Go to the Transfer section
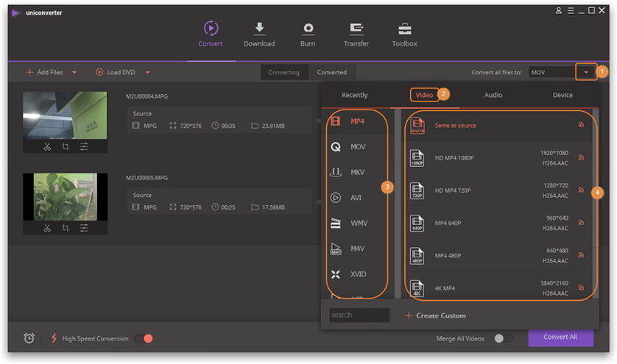This screenshot has height=364, width=617. coord(356,29)
